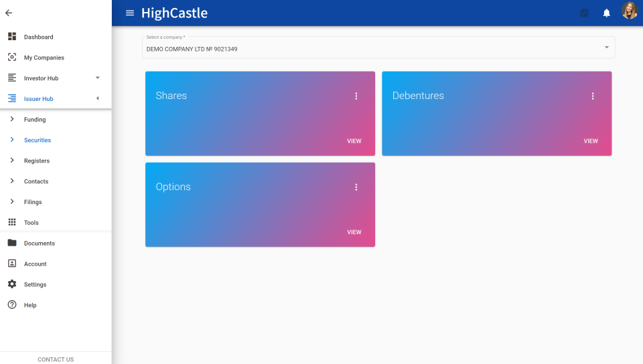The image size is (643, 364).
Task: Open Shares card three-dot menu
Action: tap(356, 96)
